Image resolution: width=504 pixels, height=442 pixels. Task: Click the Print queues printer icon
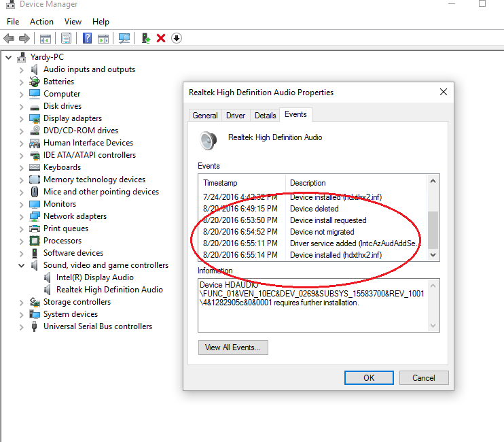pos(35,228)
